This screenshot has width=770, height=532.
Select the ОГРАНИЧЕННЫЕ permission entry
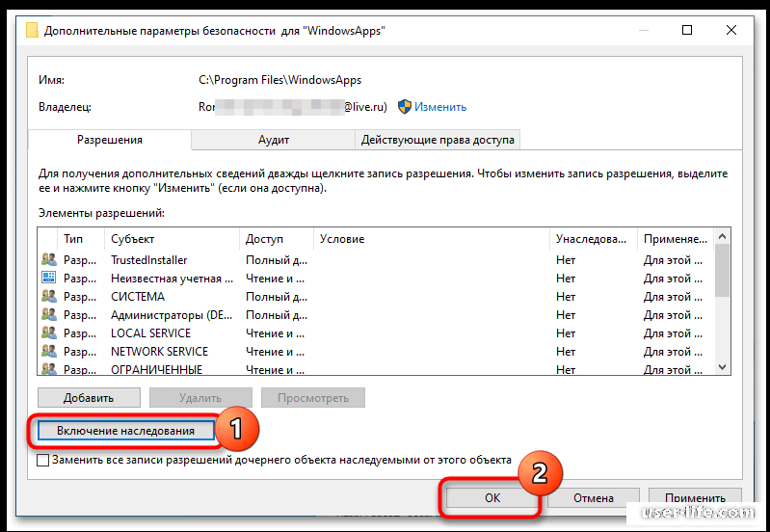(376, 368)
